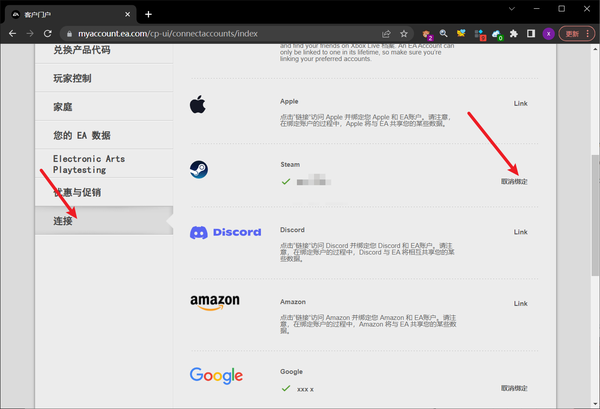Click the Steam logo icon
Image resolution: width=600 pixels, height=409 pixels.
pyautogui.click(x=199, y=169)
